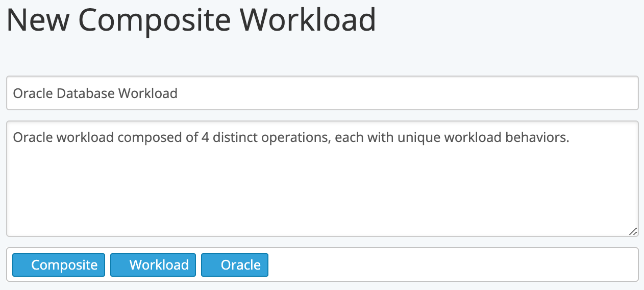
Task: Click the New Composite Workload heading
Action: point(191,20)
